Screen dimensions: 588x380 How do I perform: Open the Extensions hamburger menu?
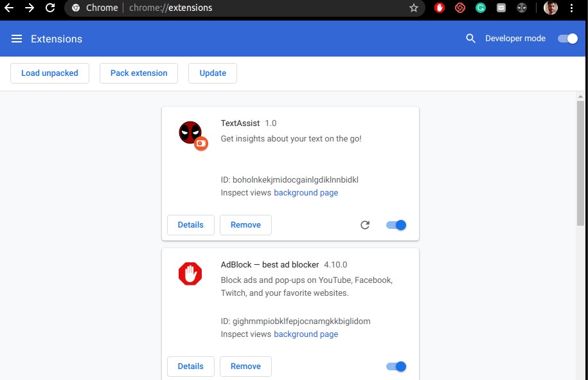17,39
